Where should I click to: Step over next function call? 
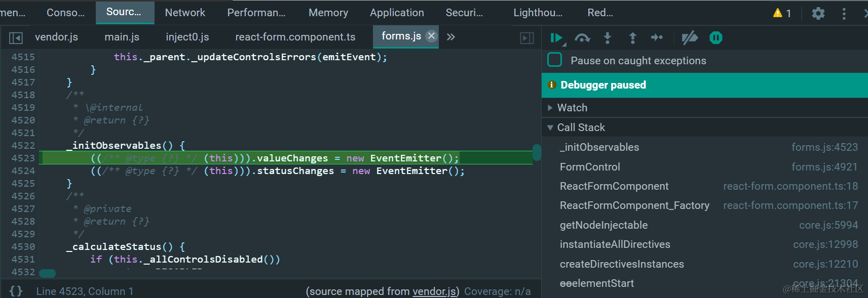coord(582,38)
